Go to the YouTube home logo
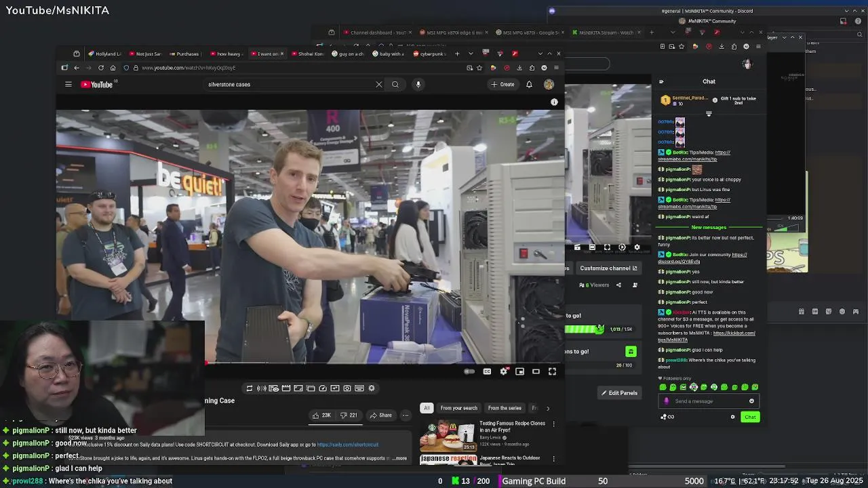Image resolution: width=868 pixels, height=488 pixels. click(x=97, y=85)
